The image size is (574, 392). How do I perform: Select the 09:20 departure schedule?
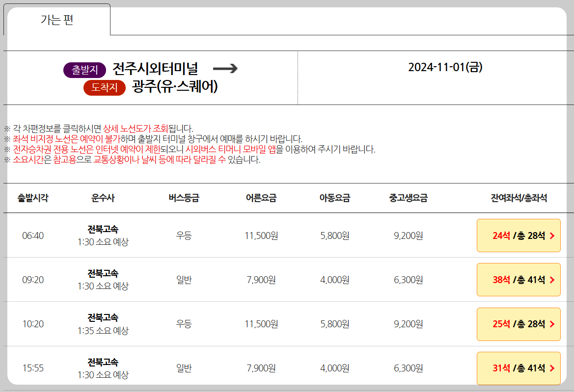click(x=246, y=280)
